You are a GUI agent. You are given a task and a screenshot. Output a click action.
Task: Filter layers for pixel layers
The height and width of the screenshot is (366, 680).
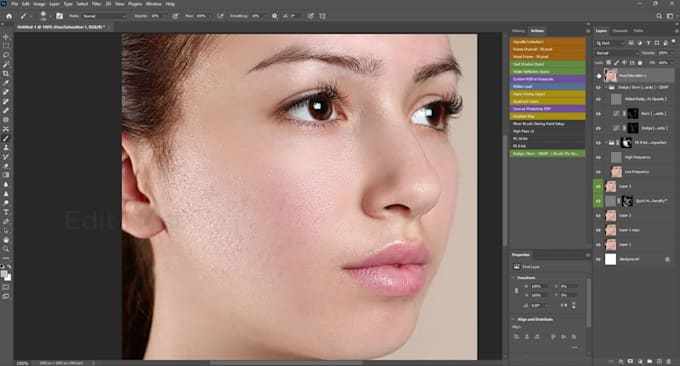tap(631, 43)
